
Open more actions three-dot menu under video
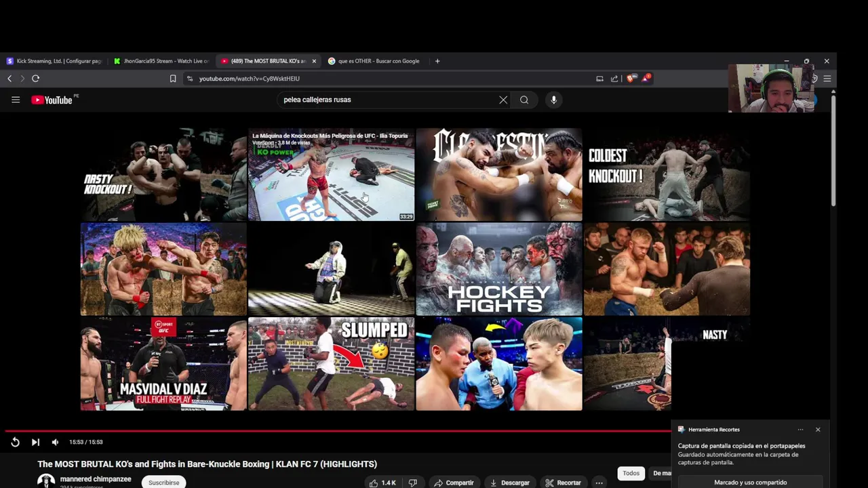(599, 483)
